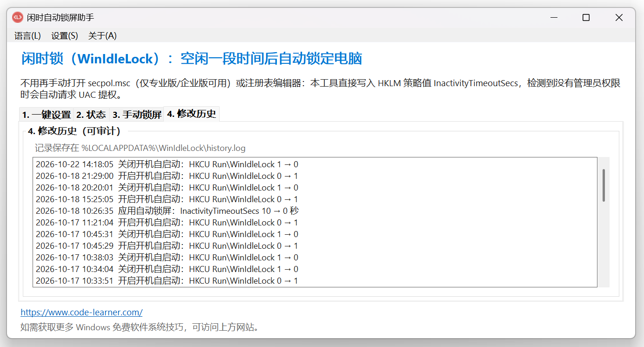The width and height of the screenshot is (644, 347).
Task: Click the history log scrollbar thumb
Action: [604, 185]
